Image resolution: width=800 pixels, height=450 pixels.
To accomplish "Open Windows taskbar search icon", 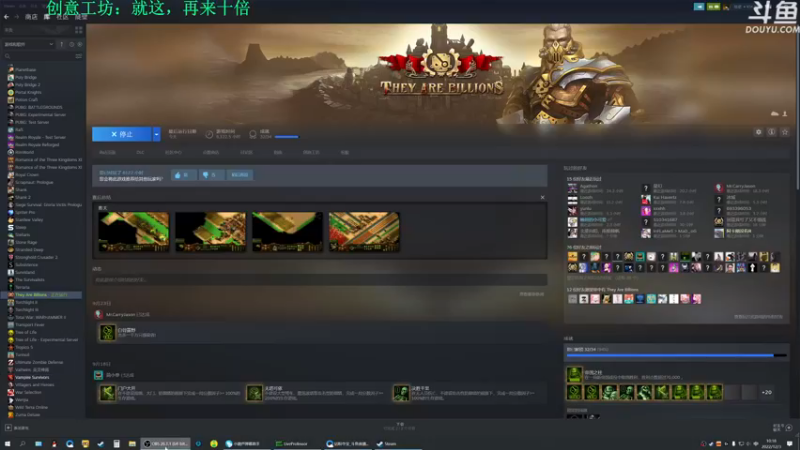I will 22,444.
